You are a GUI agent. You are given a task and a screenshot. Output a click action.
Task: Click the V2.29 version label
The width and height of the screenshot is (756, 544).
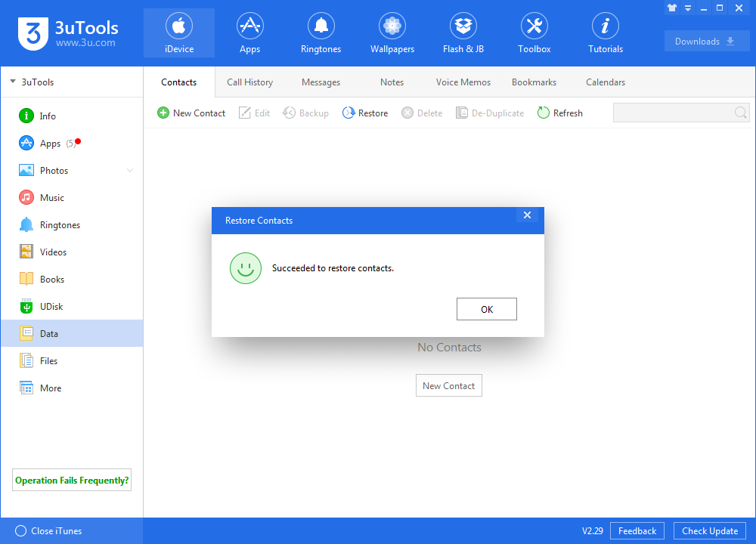point(592,531)
